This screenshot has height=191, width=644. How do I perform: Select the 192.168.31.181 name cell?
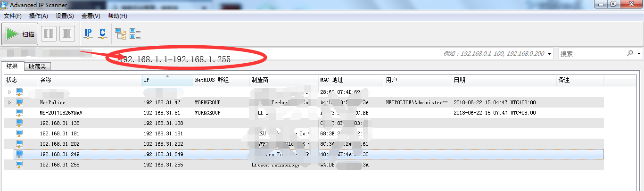(59, 133)
